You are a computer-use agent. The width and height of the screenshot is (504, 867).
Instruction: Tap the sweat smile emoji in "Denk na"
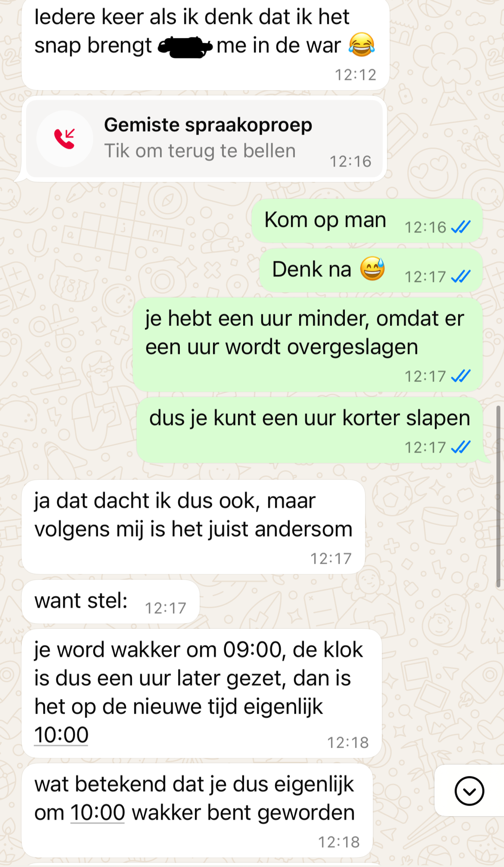coord(373,269)
